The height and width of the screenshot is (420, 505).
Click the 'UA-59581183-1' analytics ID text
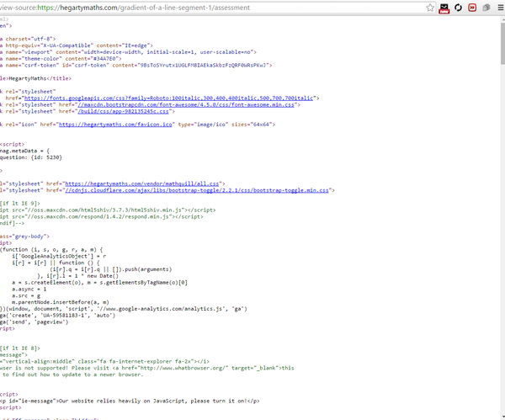pos(62,316)
